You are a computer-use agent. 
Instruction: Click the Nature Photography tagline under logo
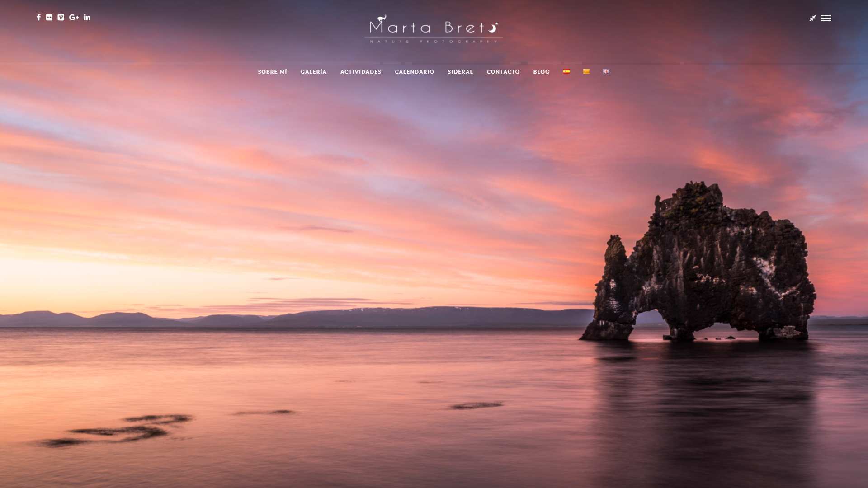coord(433,42)
